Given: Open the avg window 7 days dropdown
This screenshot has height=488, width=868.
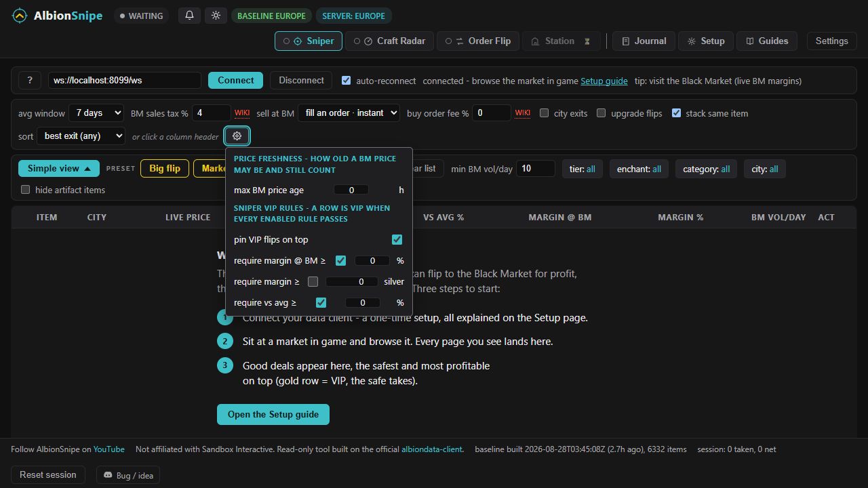Looking at the screenshot, I should pos(96,113).
